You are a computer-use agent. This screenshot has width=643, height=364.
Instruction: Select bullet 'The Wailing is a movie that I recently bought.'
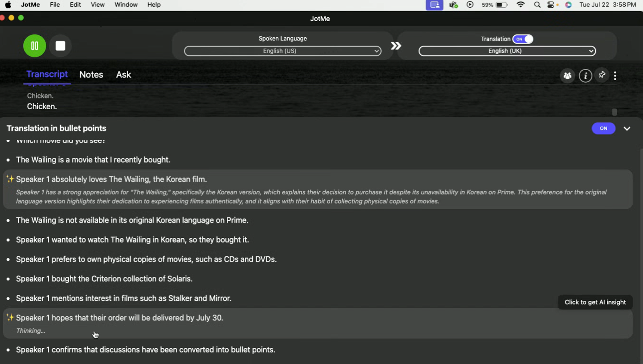click(x=93, y=160)
